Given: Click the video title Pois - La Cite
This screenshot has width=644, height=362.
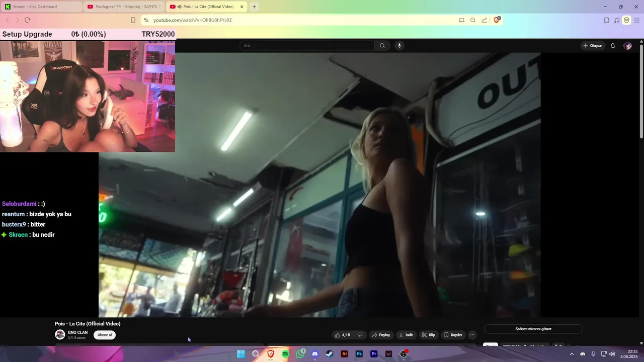Looking at the screenshot, I should tap(88, 324).
